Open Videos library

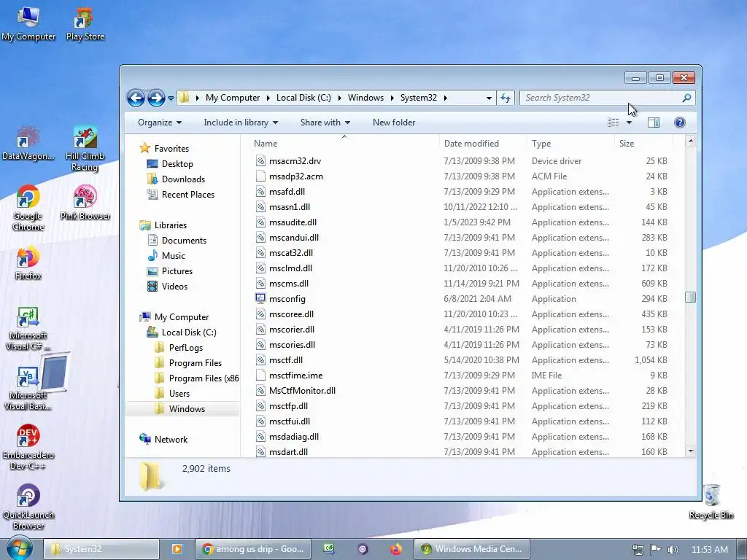point(168,286)
